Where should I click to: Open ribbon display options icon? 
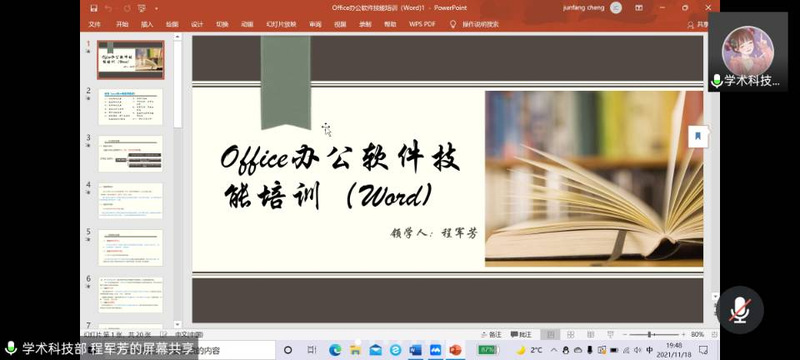pyautogui.click(x=639, y=8)
